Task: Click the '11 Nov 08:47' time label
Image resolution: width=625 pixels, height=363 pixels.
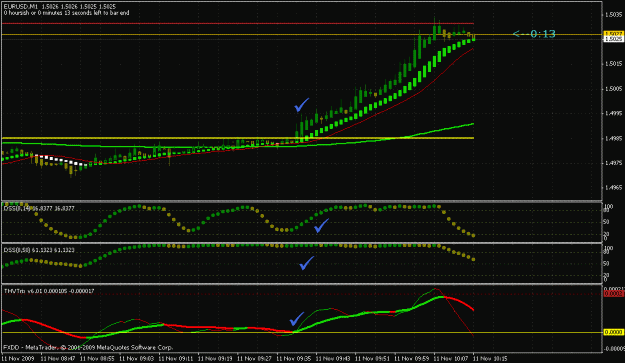Action: coord(58,359)
